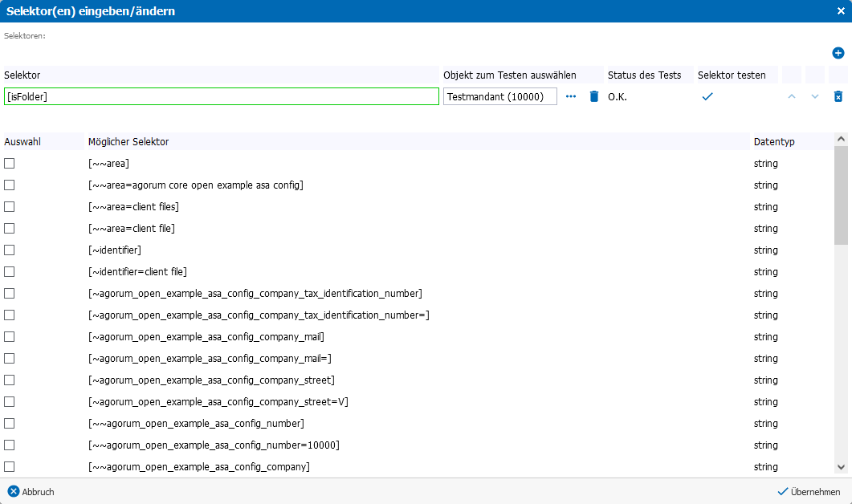Close the dialog with X icon
Image resolution: width=852 pixels, height=504 pixels.
(841, 11)
